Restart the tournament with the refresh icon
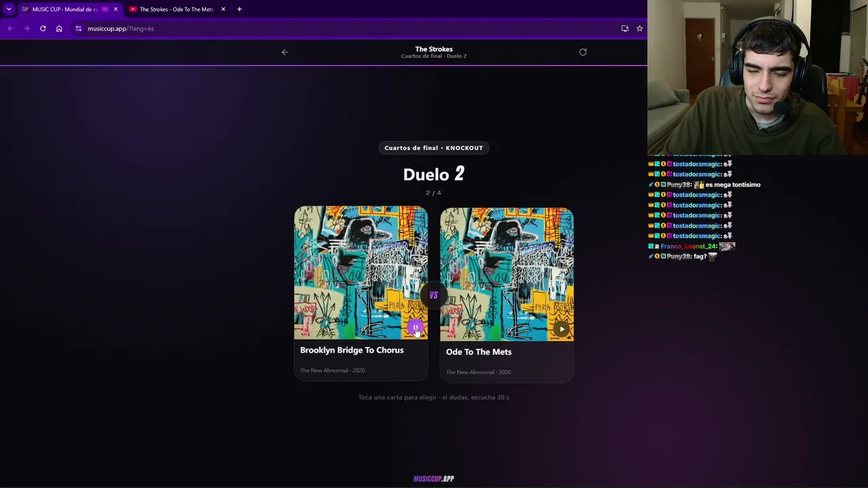The height and width of the screenshot is (488, 868). coord(583,52)
